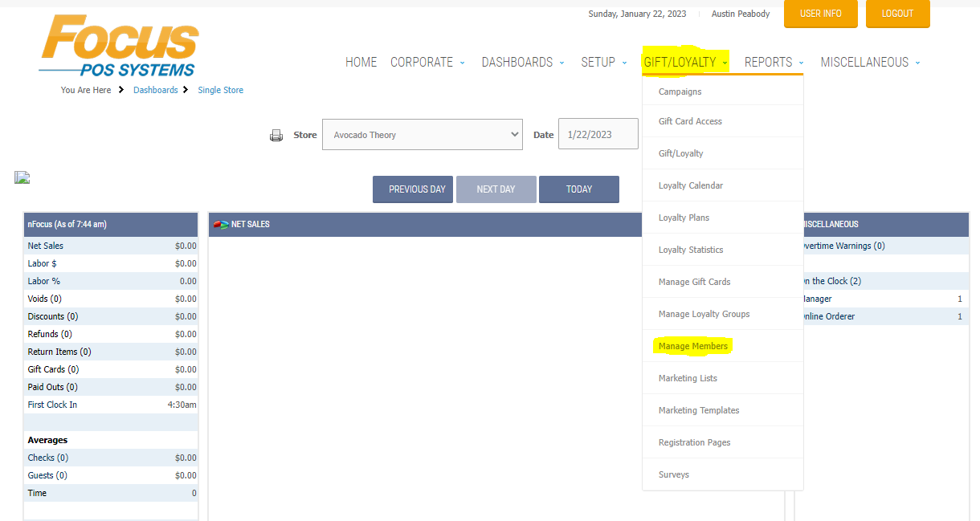
Task: Click the LOGOUT button
Action: tap(897, 14)
